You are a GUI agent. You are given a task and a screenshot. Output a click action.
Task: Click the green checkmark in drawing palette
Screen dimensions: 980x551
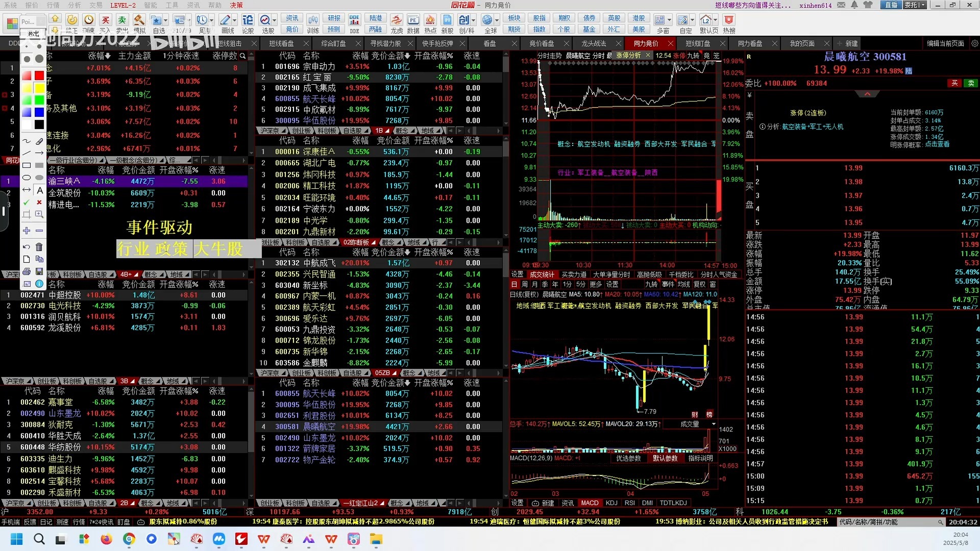(27, 203)
